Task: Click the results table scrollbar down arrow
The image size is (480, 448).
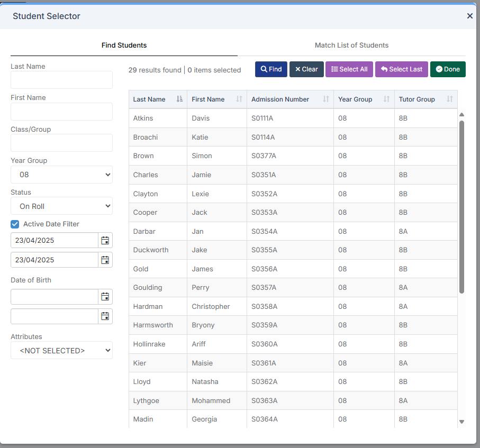Action: coord(461,422)
